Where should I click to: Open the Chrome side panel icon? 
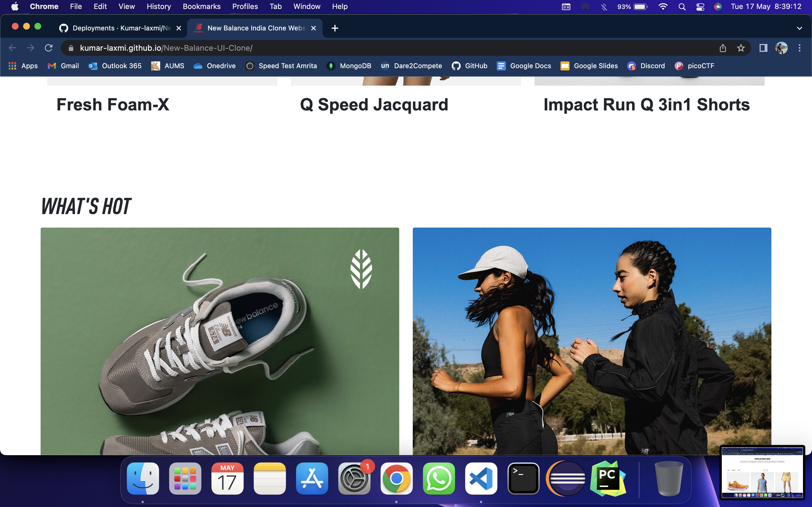[x=763, y=48]
